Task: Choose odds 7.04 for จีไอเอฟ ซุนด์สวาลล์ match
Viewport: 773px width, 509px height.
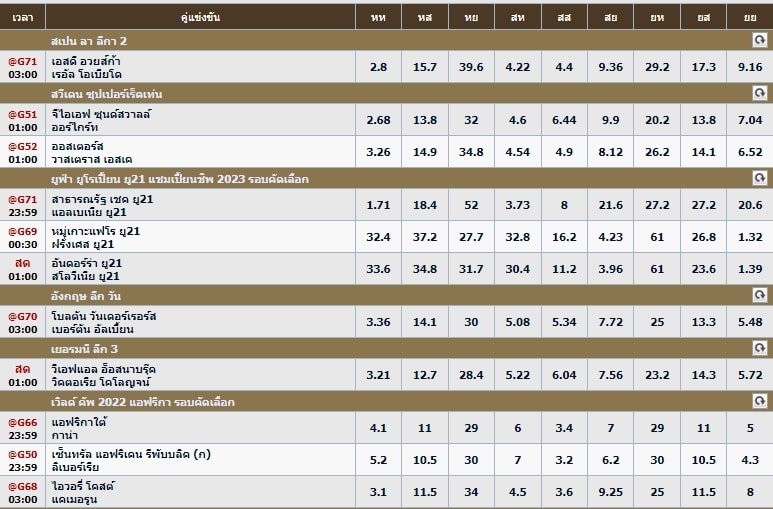Action: 750,120
